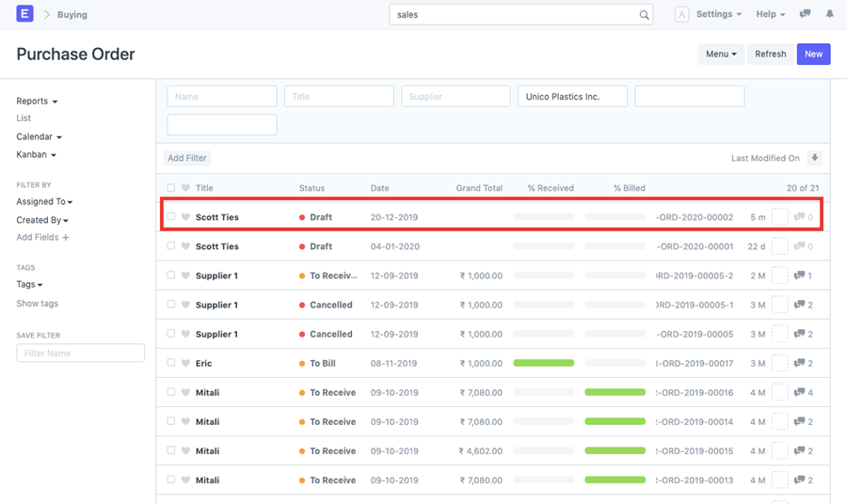Screen dimensions: 847x504
Task: Click the Add Filter button
Action: click(x=188, y=158)
